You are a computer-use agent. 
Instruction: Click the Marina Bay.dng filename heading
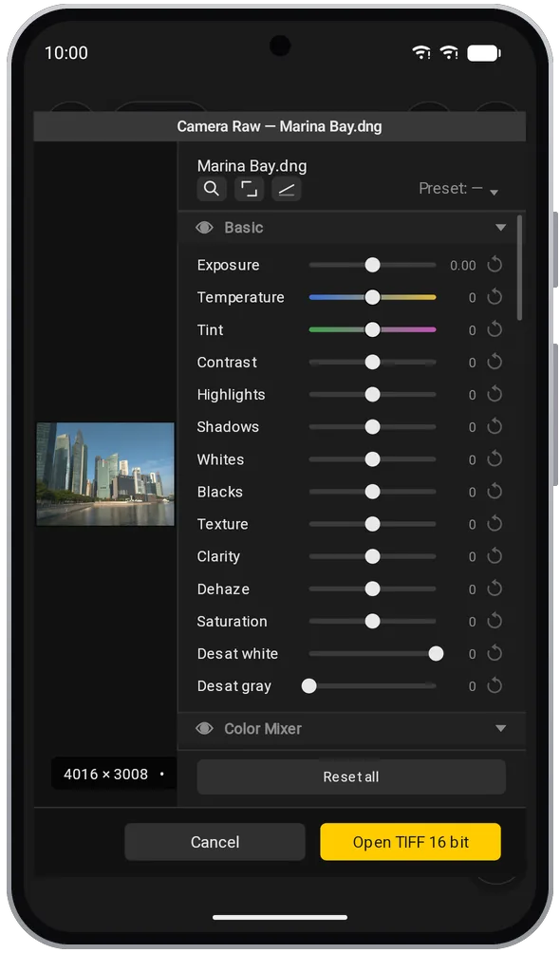click(x=252, y=166)
